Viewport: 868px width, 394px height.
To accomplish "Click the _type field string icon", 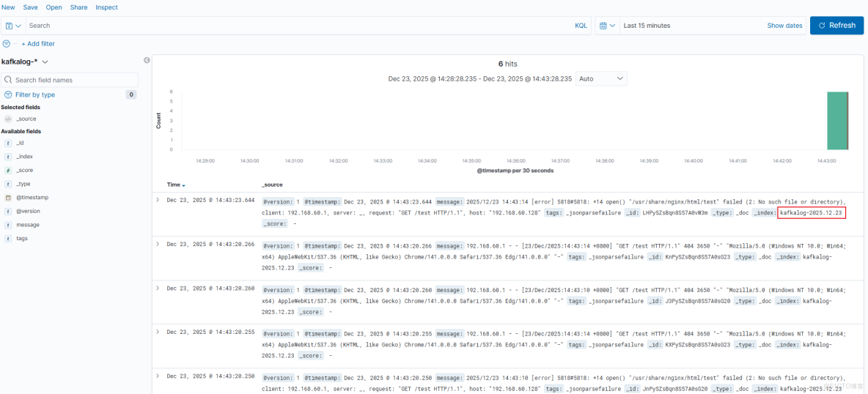I will pyautogui.click(x=8, y=184).
